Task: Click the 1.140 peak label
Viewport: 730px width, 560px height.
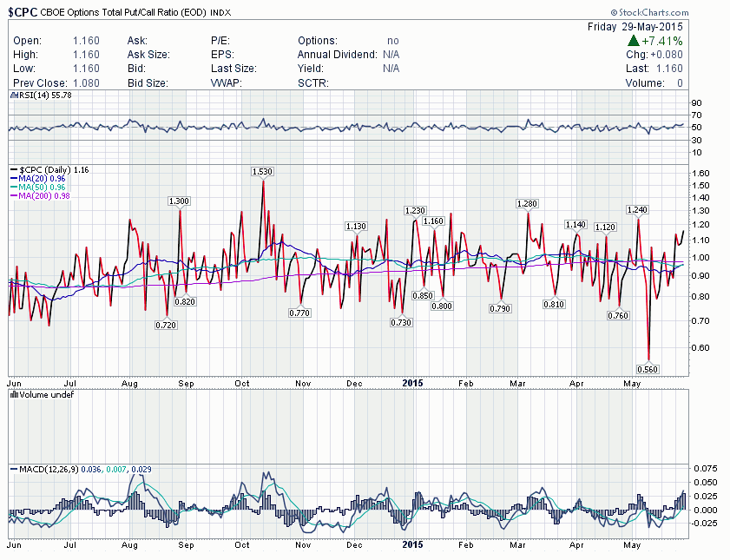Action: 575,225
